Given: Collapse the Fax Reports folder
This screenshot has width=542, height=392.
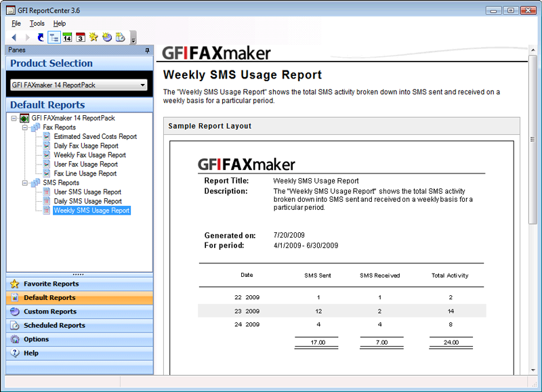Looking at the screenshot, I should tap(25, 128).
